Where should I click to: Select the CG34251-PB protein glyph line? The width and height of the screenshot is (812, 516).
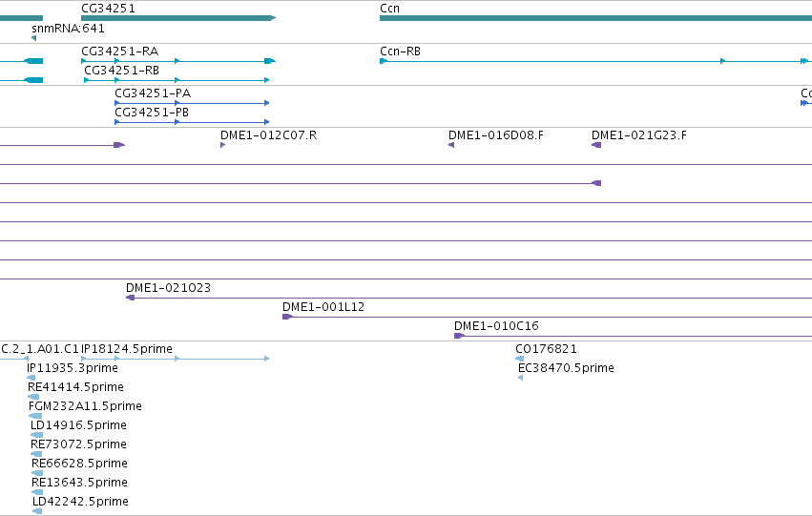pyautogui.click(x=192, y=122)
